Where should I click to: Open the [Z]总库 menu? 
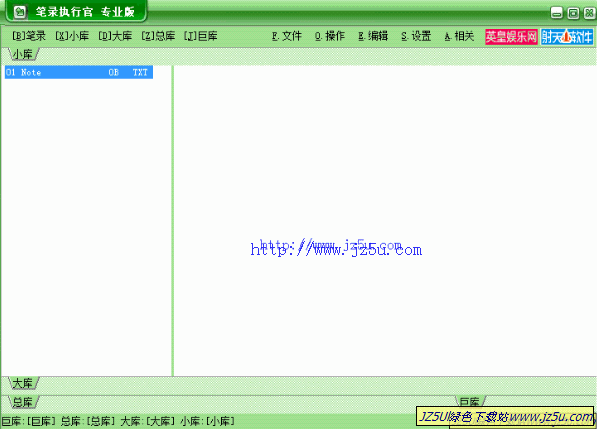click(158, 36)
